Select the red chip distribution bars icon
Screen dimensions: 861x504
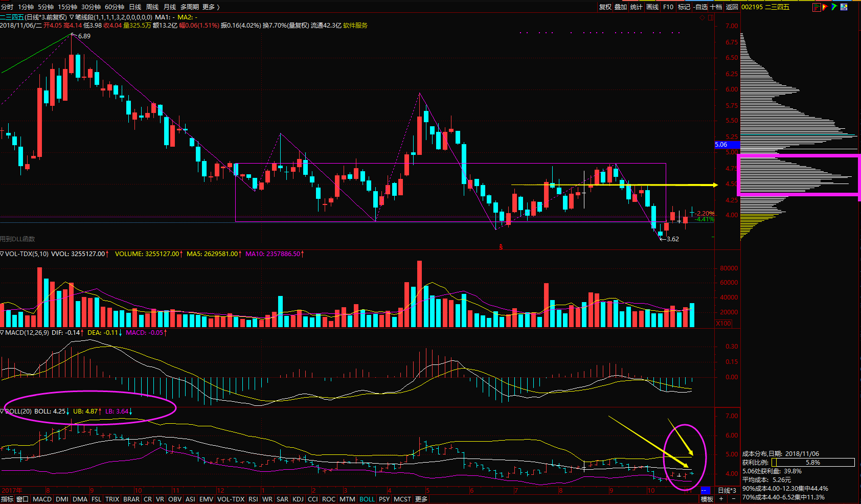[x=817, y=7]
